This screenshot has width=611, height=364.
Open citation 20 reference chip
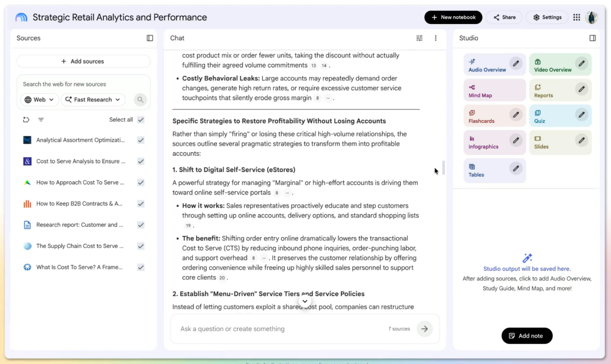[x=221, y=278]
